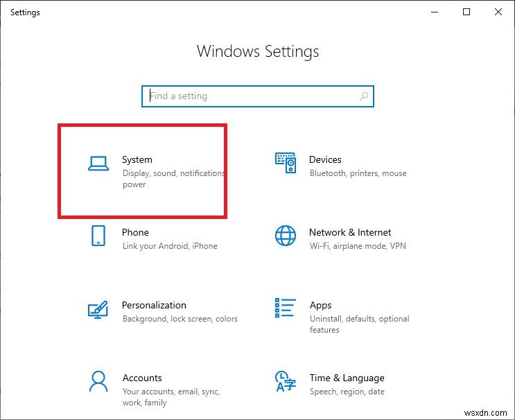515x420 pixels.
Task: Open the System laptop icon
Action: point(98,164)
